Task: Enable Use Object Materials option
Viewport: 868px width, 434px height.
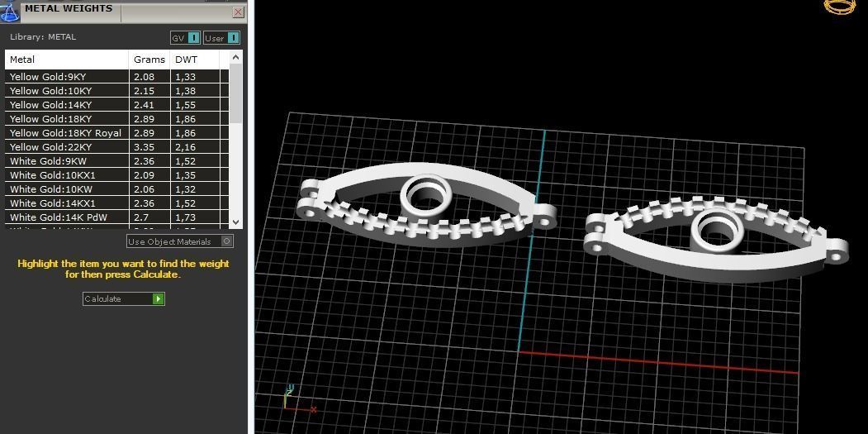Action: pyautogui.click(x=180, y=241)
